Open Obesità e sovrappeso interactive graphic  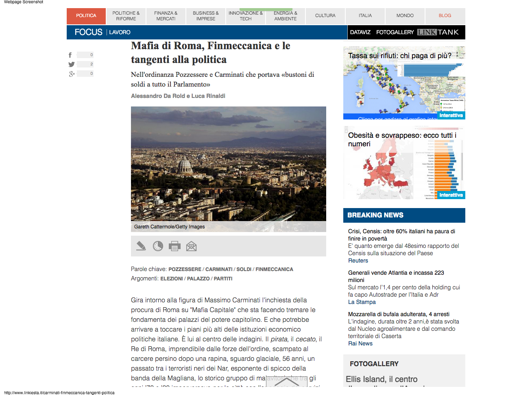(x=404, y=163)
